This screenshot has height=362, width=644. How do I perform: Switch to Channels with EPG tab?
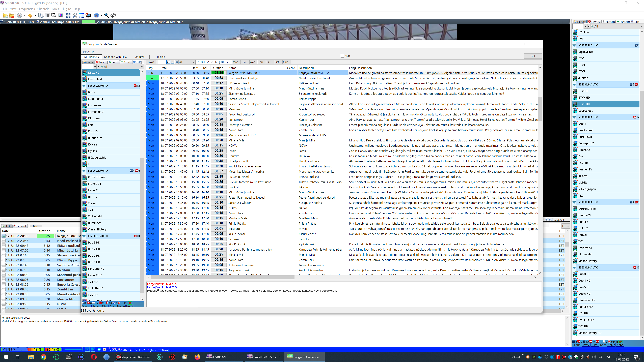(116, 57)
